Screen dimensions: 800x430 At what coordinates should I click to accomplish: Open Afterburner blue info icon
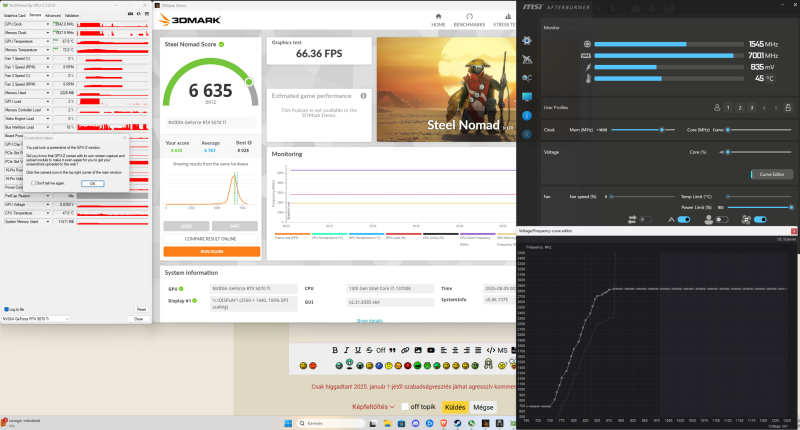point(527,116)
